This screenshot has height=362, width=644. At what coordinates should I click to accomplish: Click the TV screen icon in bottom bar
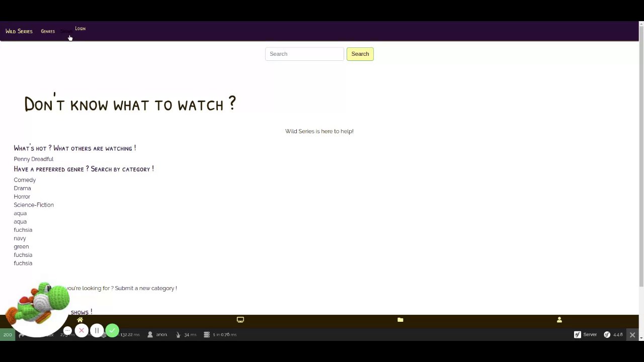coord(240,320)
